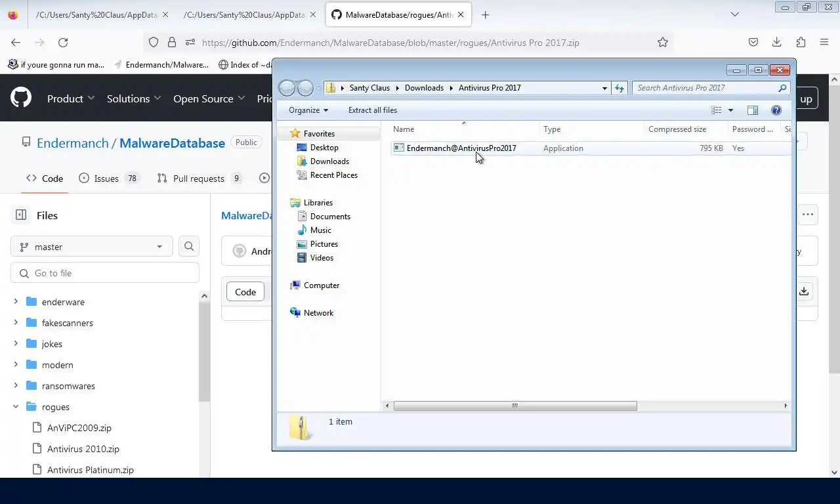Open the Documents library

(x=330, y=217)
